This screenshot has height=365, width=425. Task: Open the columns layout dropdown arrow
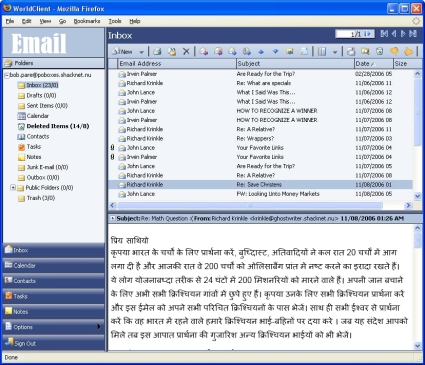tap(335, 52)
